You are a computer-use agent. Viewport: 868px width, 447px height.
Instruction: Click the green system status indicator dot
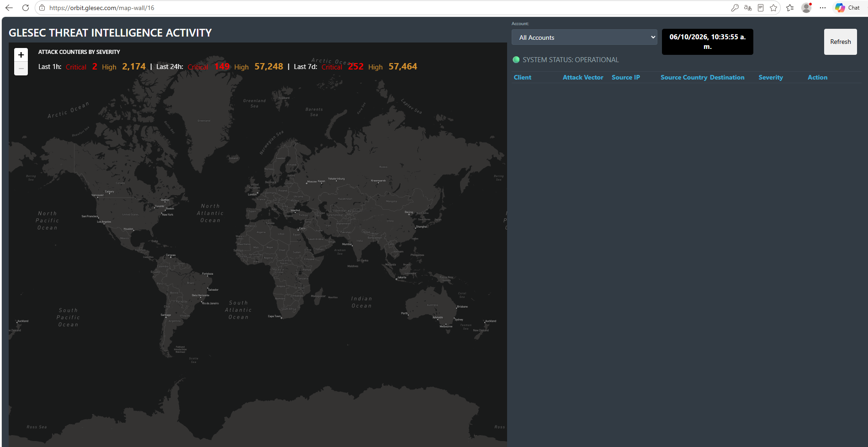pyautogui.click(x=516, y=59)
